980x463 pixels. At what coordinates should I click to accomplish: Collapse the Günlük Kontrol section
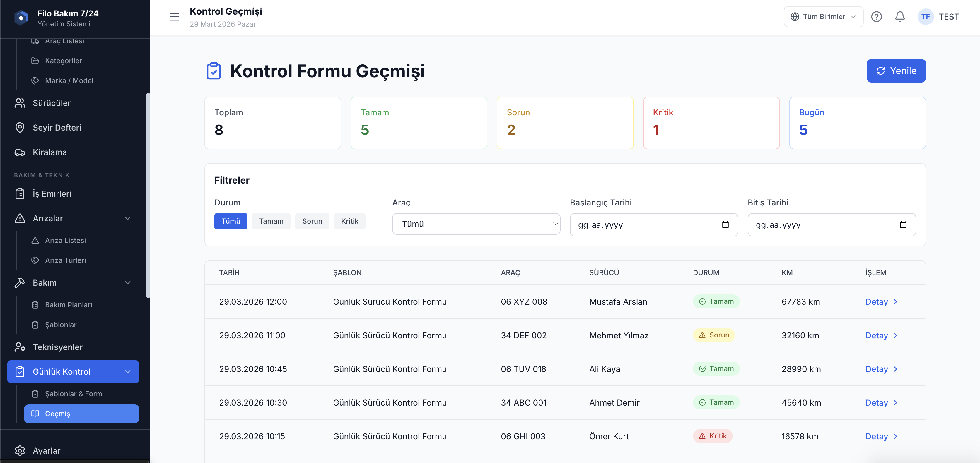(128, 371)
